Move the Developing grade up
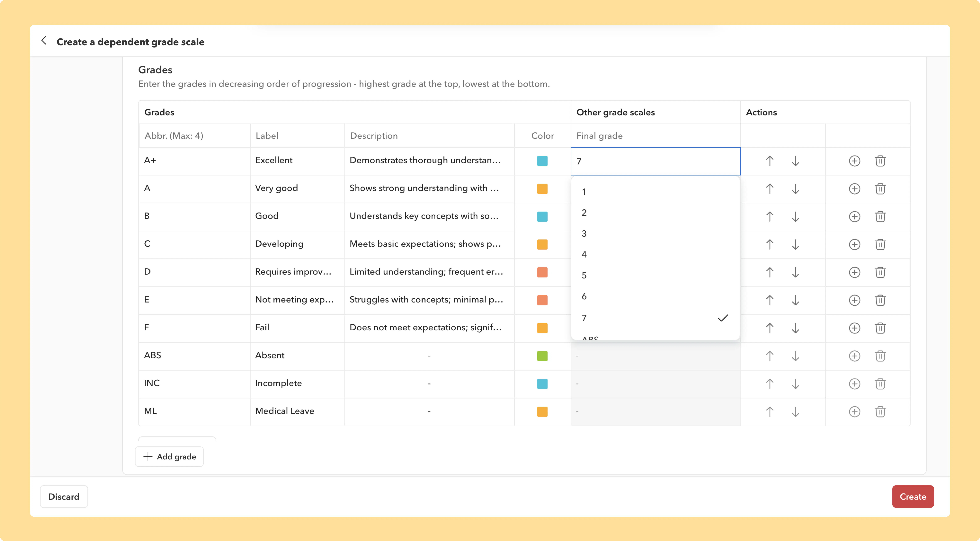980x541 pixels. coord(770,244)
